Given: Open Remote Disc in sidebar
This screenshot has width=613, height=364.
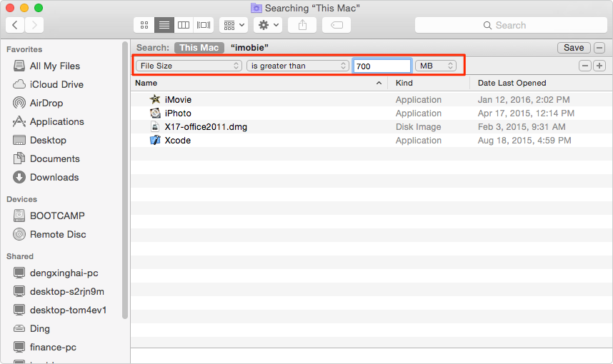Looking at the screenshot, I should [58, 234].
